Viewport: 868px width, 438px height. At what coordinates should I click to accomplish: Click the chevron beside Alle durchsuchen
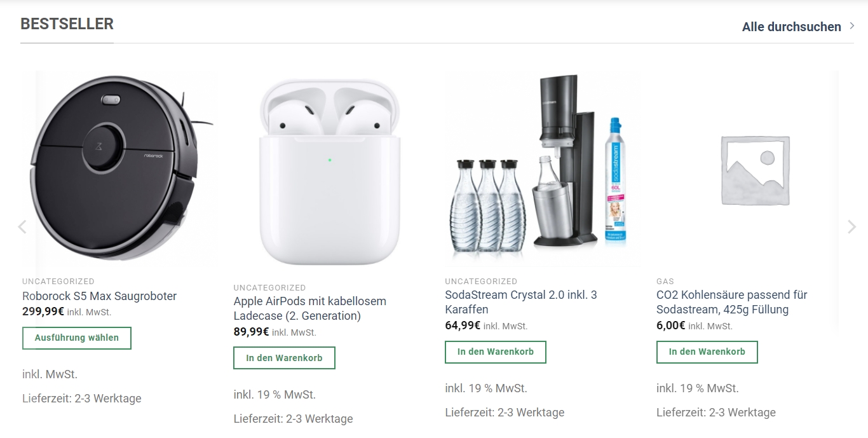tap(851, 27)
